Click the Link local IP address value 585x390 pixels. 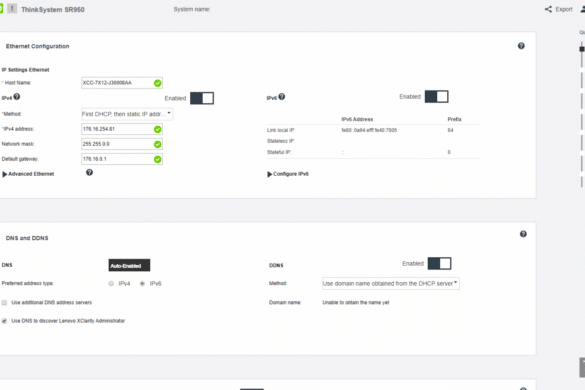pyautogui.click(x=369, y=130)
